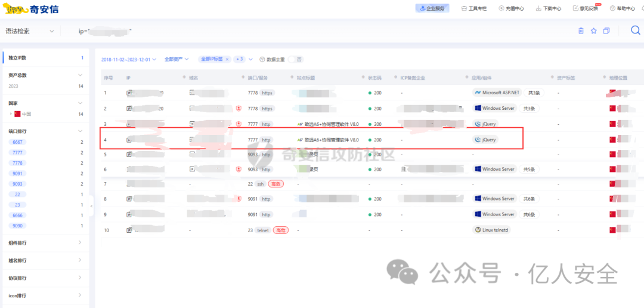Collapse the left sidebar with its arrow handle
Screen dimensions: 644x308
[x=91, y=205]
